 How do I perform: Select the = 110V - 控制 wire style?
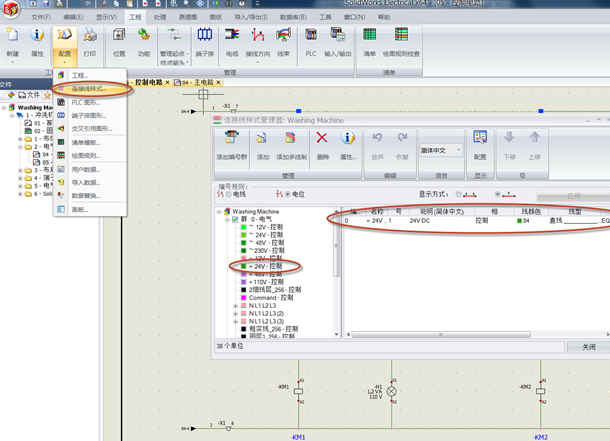tap(266, 282)
